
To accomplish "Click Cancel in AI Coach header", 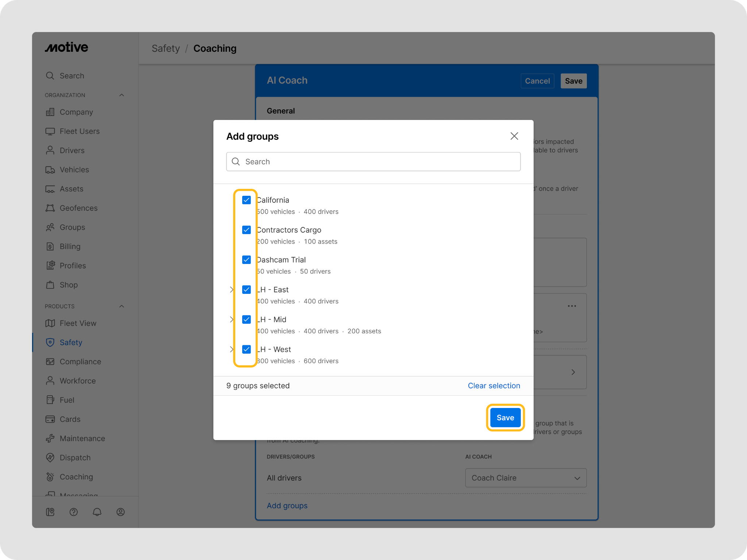I will tap(537, 81).
